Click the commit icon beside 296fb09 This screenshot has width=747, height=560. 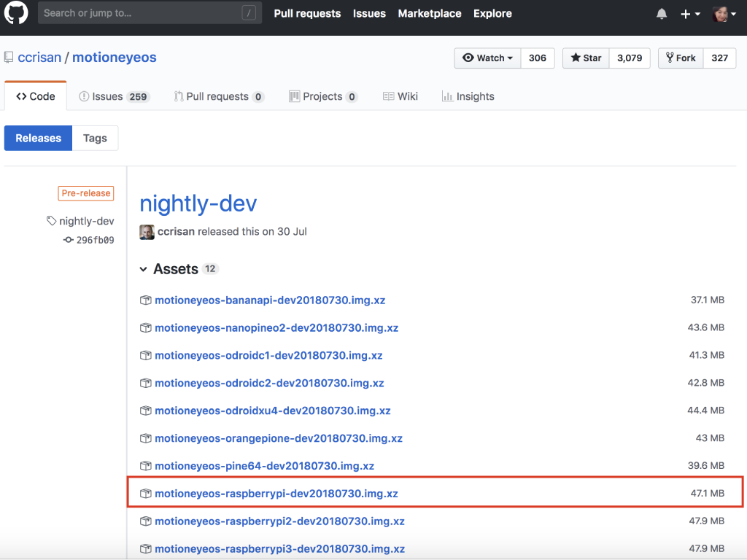pos(68,240)
